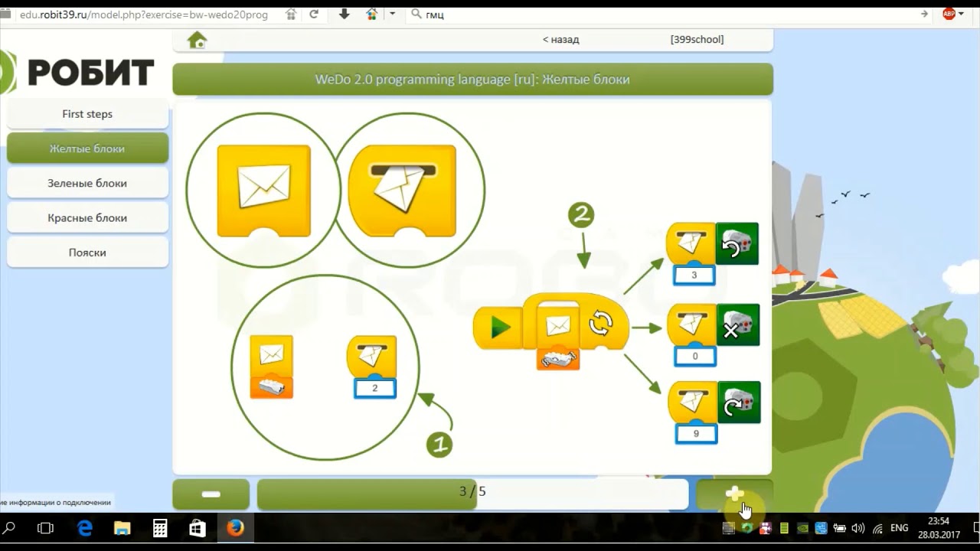Click the plus button for next slide
Viewport: 980px width, 551px height.
734,494
